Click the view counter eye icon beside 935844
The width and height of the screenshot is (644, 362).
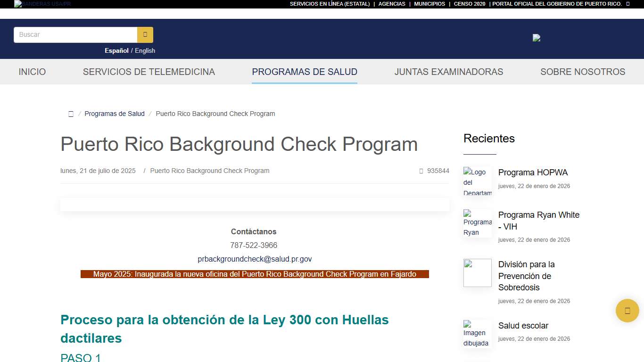coord(421,171)
